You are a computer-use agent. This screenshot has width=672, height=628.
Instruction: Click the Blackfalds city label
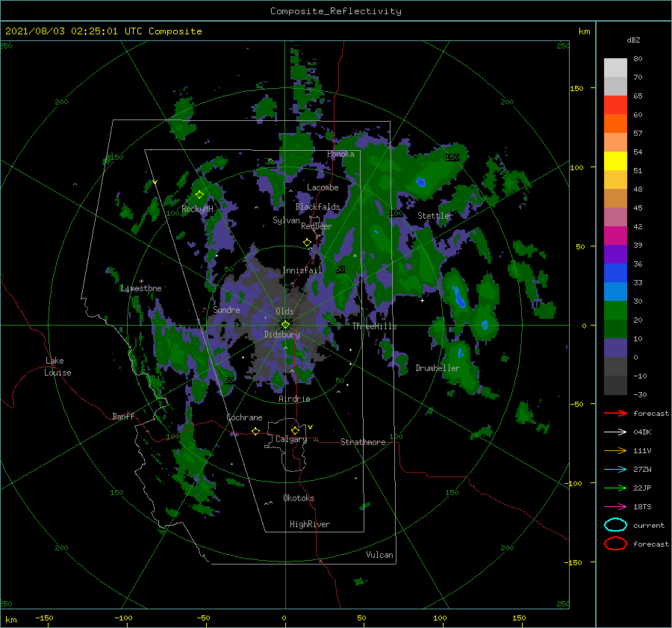click(x=317, y=207)
